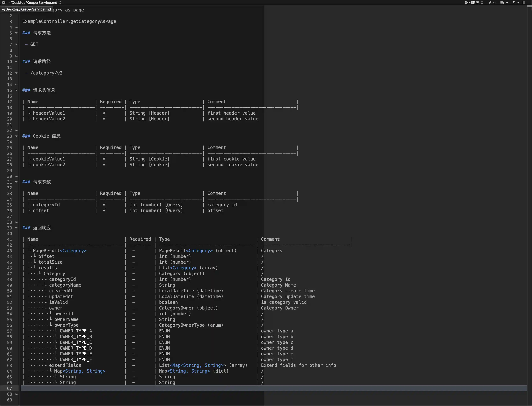Click the fold end marker at line 38
532x406 pixels.
[x=16, y=222]
